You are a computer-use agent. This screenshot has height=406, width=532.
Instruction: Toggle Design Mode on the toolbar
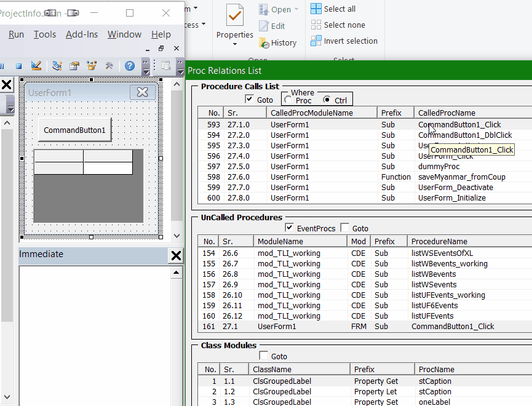[x=37, y=66]
